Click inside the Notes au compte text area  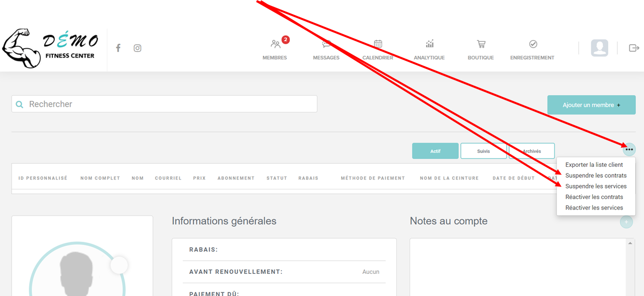coord(518,267)
